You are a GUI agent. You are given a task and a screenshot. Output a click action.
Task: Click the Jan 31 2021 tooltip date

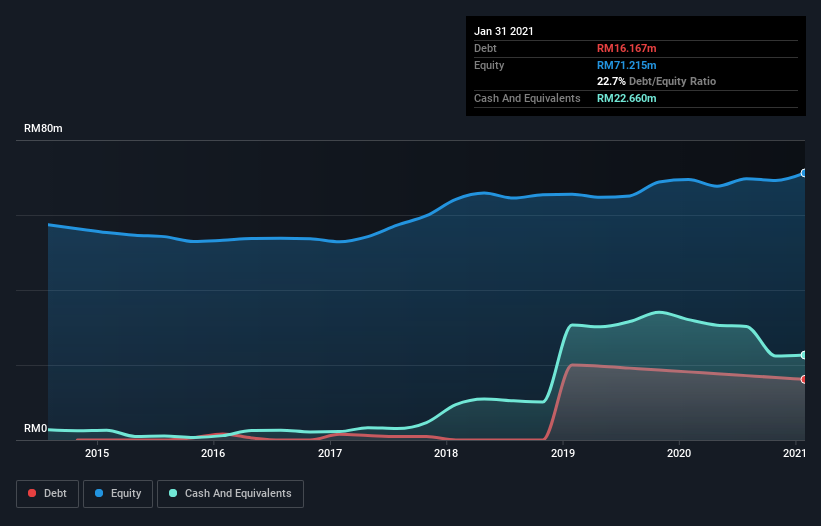point(504,31)
